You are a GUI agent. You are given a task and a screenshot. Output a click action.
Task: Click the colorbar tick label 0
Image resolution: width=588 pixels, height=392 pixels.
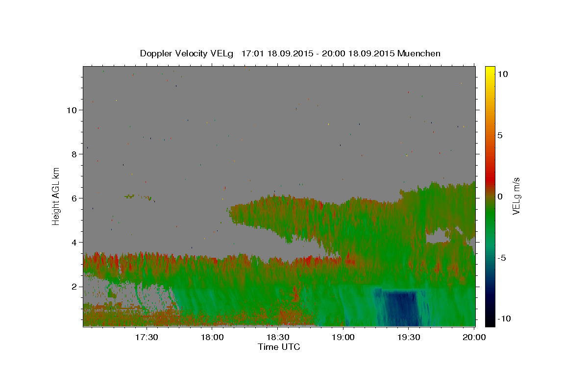tap(500, 196)
